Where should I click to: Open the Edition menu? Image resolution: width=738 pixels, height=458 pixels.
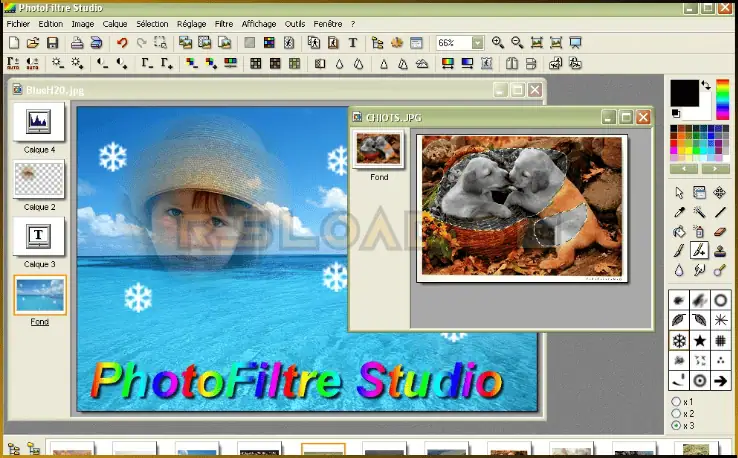[x=50, y=24]
